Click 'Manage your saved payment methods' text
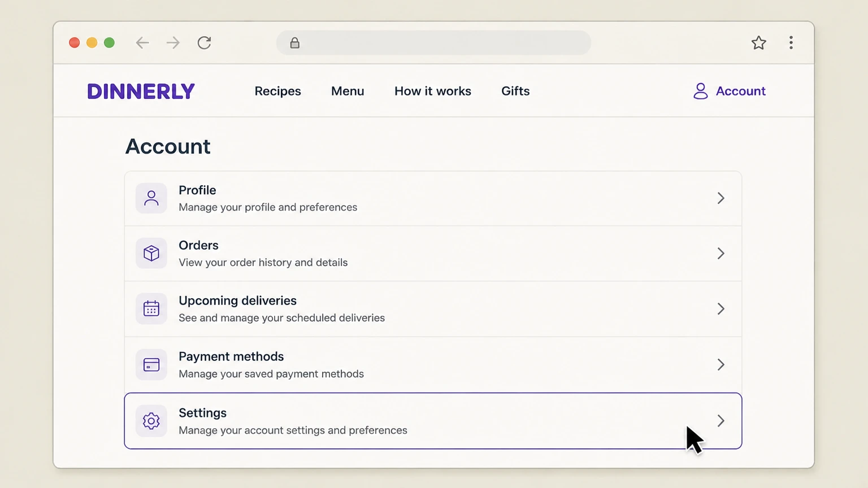Viewport: 868px width, 488px height. [x=271, y=374]
